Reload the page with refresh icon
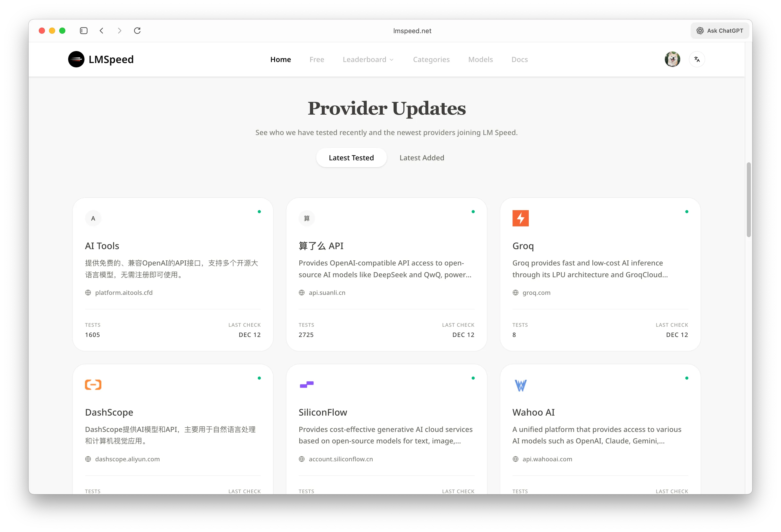 (137, 31)
